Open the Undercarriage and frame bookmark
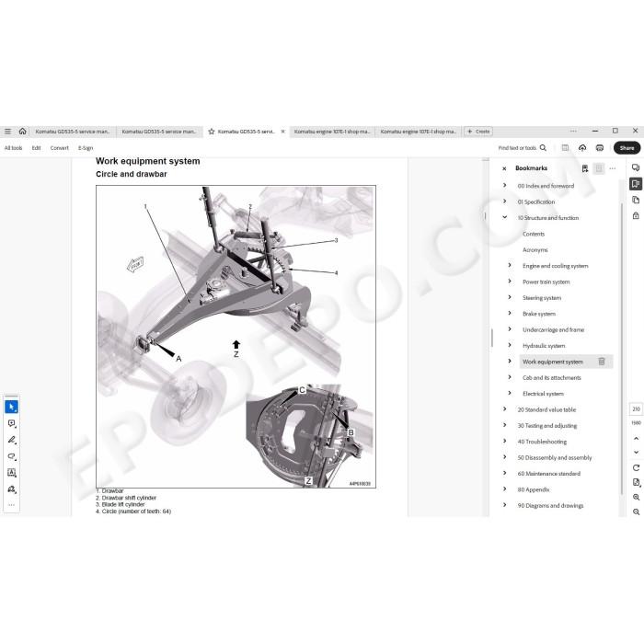This screenshot has width=644, height=644. pyautogui.click(x=553, y=329)
